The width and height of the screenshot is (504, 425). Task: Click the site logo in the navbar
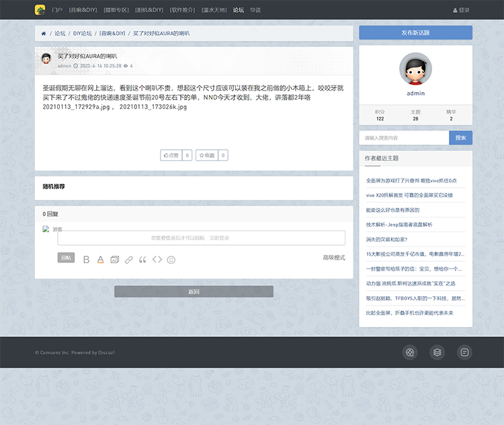(40, 10)
